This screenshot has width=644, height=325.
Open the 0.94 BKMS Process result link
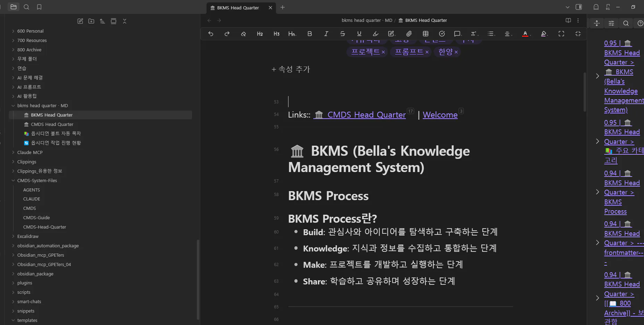[622, 192]
